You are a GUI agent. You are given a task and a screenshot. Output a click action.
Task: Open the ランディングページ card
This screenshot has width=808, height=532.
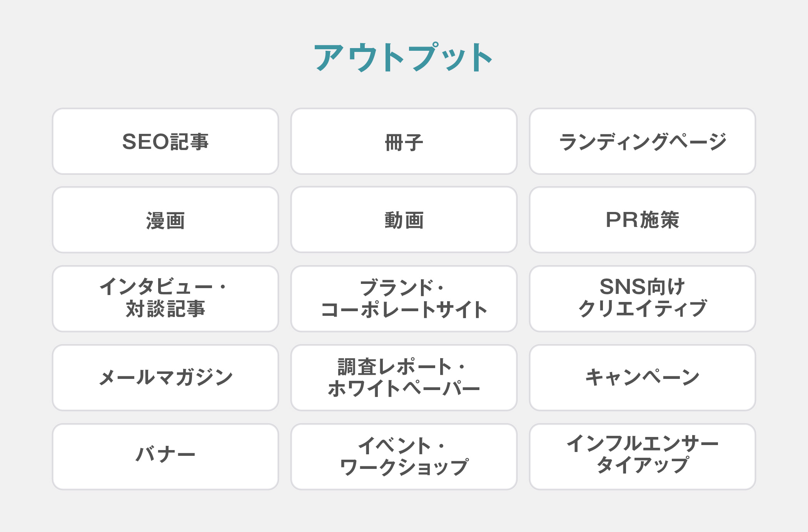point(642,142)
